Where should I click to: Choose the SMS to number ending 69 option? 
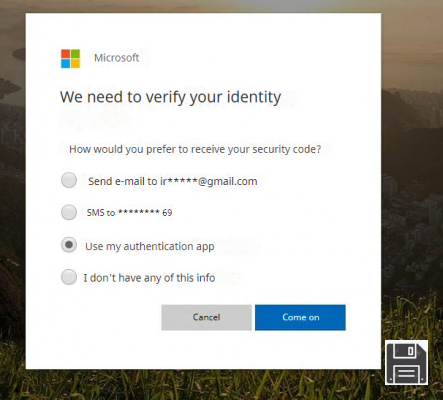[x=69, y=212]
